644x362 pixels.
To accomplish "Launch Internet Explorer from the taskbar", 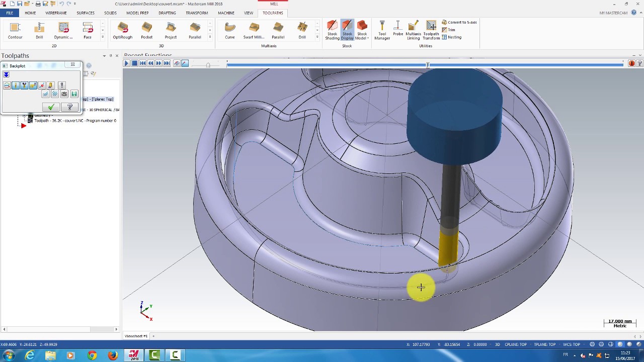I will (x=30, y=355).
